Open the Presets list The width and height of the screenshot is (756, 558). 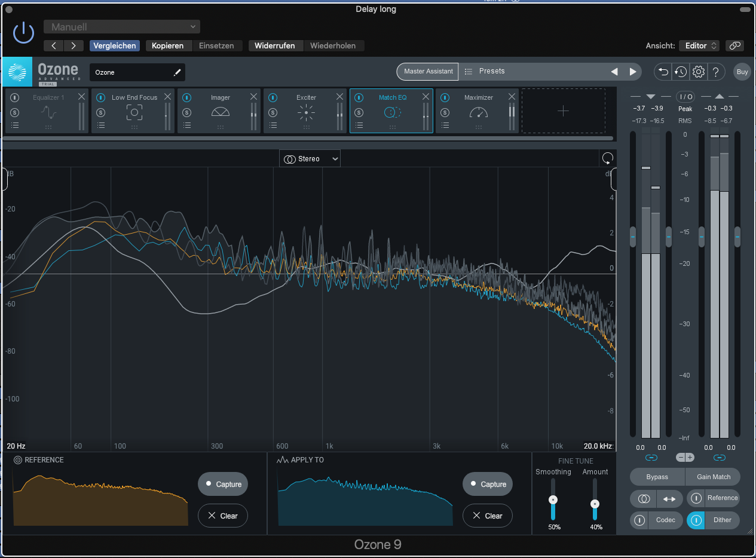(491, 71)
